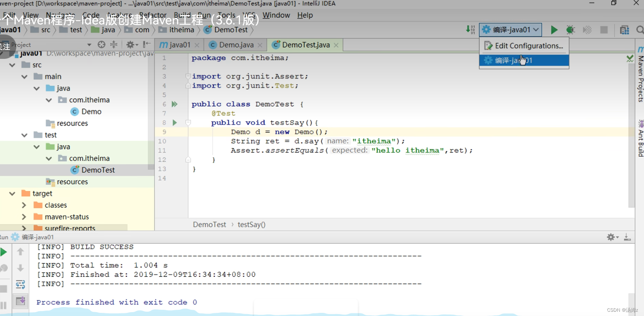Collapse the src folder
Screen dimensions: 644x316
point(12,65)
